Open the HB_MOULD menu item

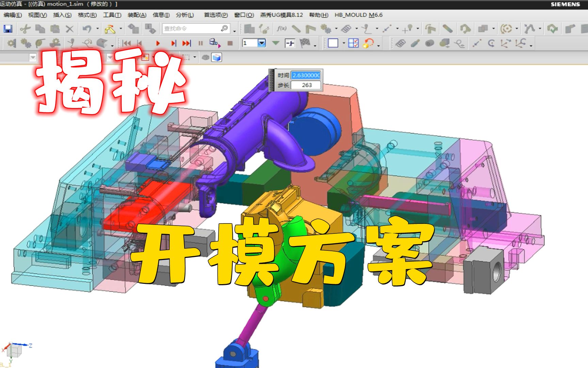(359, 15)
